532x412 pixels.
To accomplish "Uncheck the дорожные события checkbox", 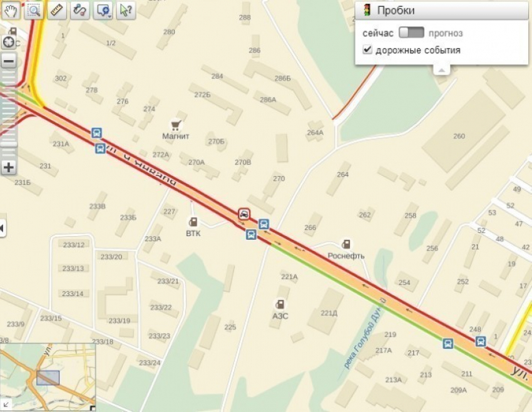I will click(x=367, y=49).
